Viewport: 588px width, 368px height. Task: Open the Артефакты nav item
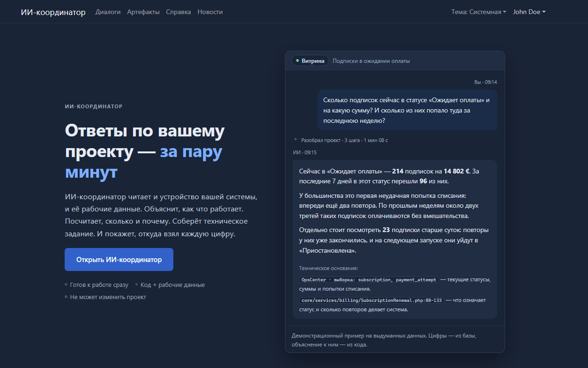point(143,12)
